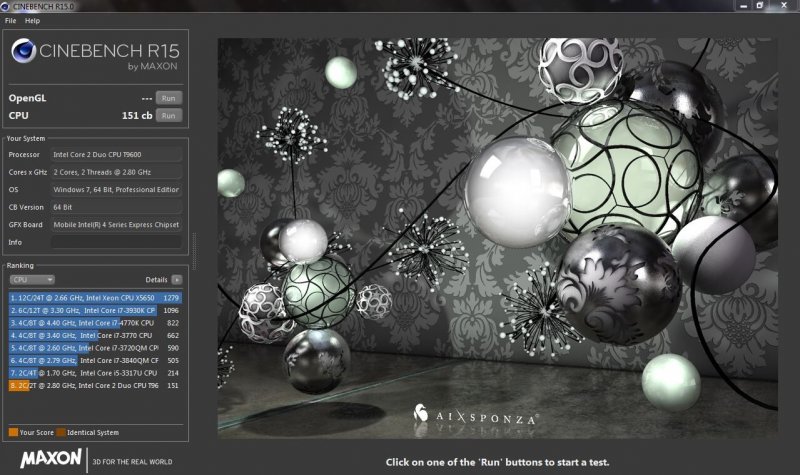Click the rendered spheres preview image
Screen dimensions: 800x475
(497, 238)
